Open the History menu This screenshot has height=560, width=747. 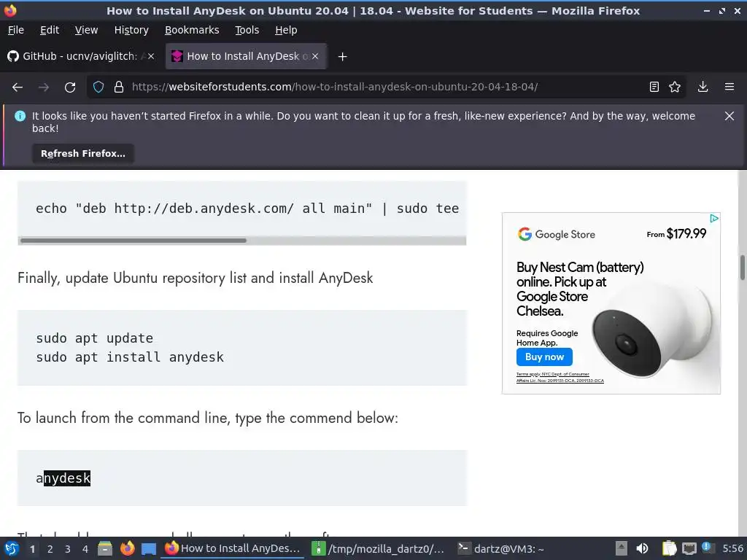point(131,30)
